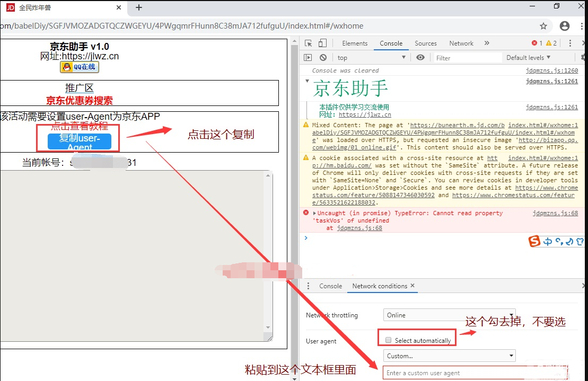Select the Console tab in the drawer
Image resolution: width=588 pixels, height=381 pixels.
330,286
